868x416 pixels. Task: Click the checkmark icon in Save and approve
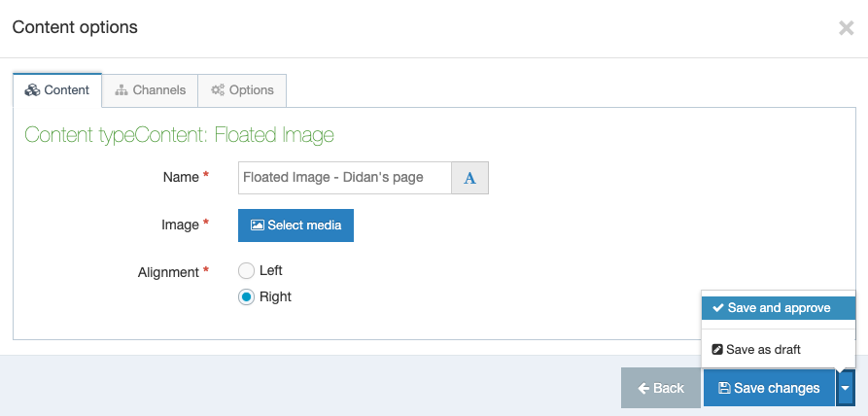(718, 308)
